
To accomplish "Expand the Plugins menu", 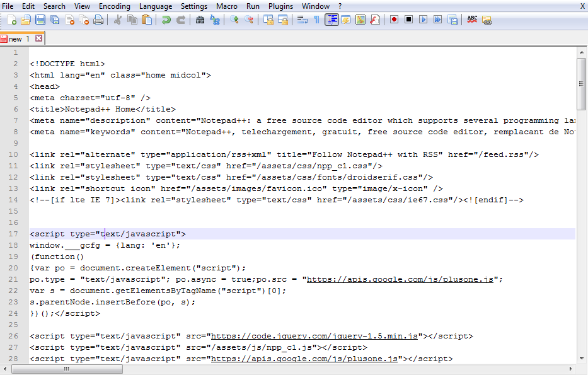I will click(280, 6).
